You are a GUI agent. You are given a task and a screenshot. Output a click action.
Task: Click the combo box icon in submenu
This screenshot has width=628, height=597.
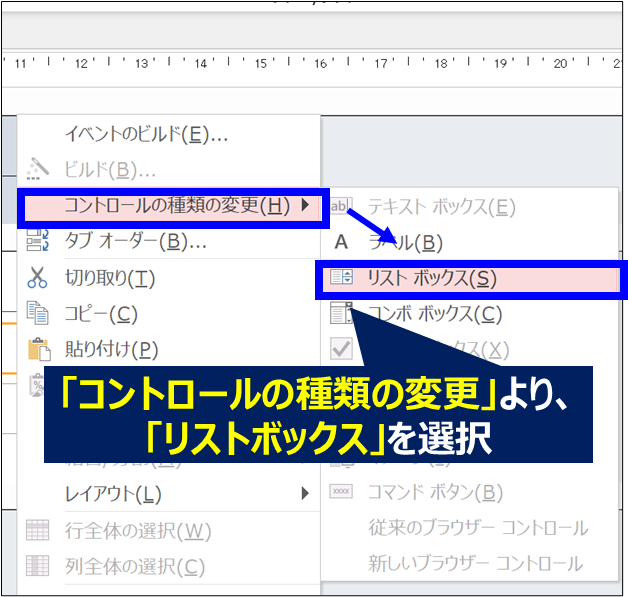coord(341,314)
